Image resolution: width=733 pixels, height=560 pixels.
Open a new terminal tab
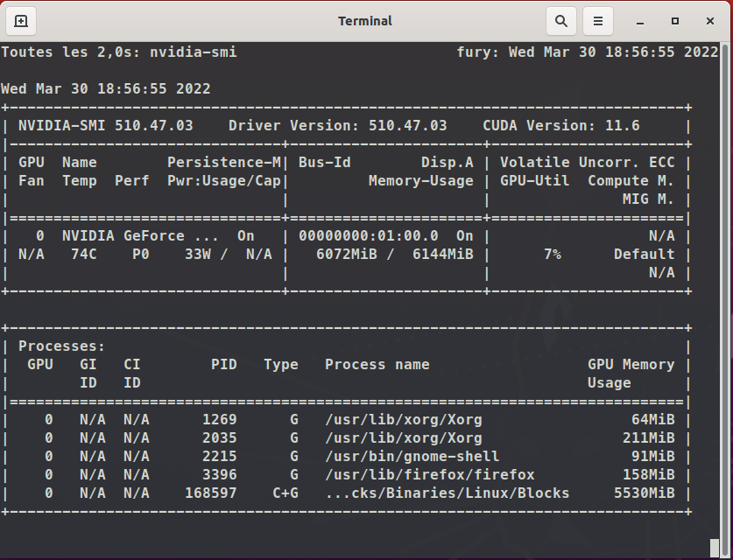point(21,21)
